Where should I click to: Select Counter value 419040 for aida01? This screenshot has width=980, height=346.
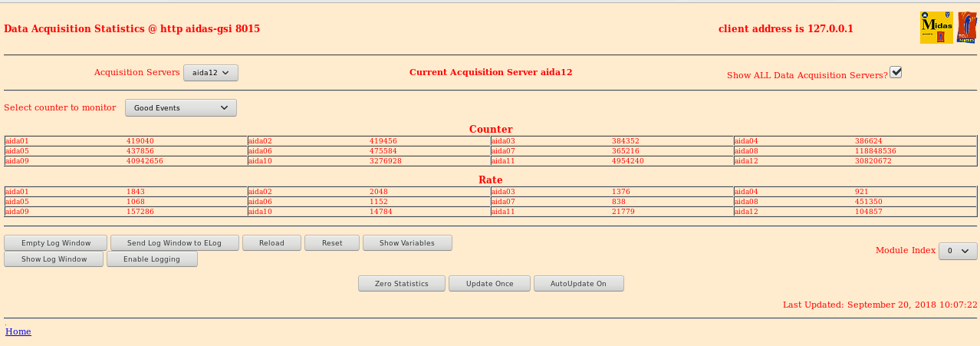(140, 141)
